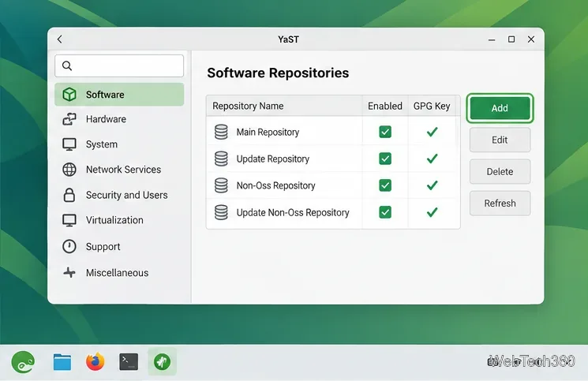This screenshot has height=381, width=588.
Task: Launch Firefox from the taskbar
Action: click(x=95, y=361)
